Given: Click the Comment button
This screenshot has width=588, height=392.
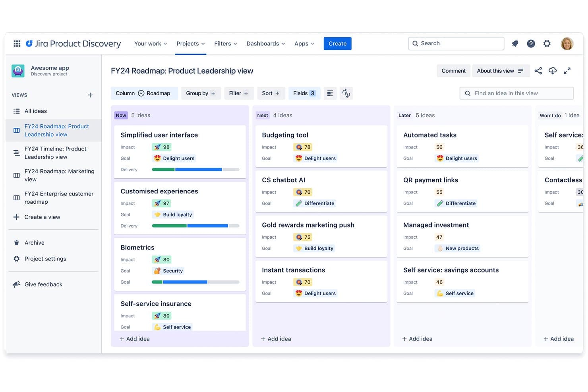Looking at the screenshot, I should pyautogui.click(x=453, y=71).
